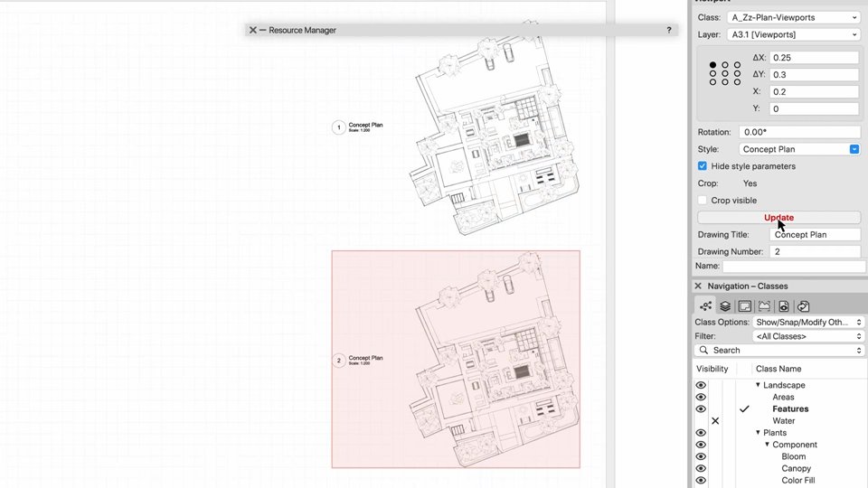Collapse the Component class group
Screen dimensions: 868x488
(768, 445)
